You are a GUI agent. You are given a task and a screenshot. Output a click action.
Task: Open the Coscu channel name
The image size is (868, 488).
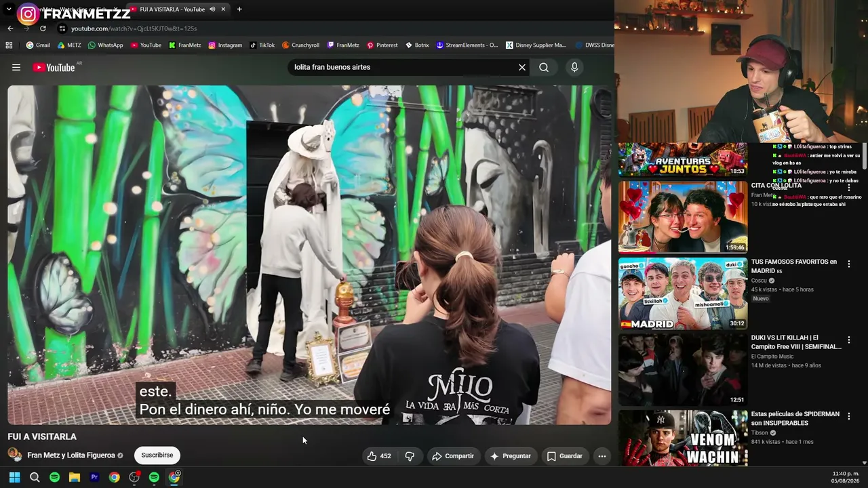pos(759,281)
